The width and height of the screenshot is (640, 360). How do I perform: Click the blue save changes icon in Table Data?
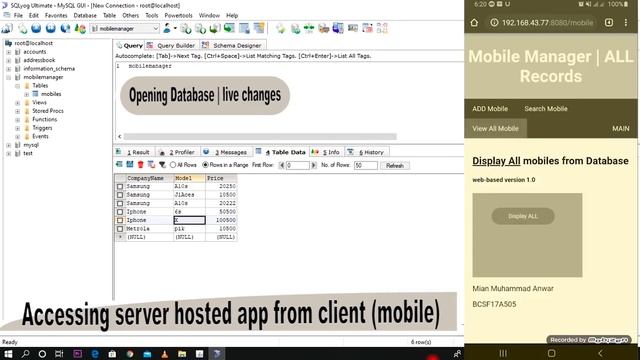click(130, 164)
